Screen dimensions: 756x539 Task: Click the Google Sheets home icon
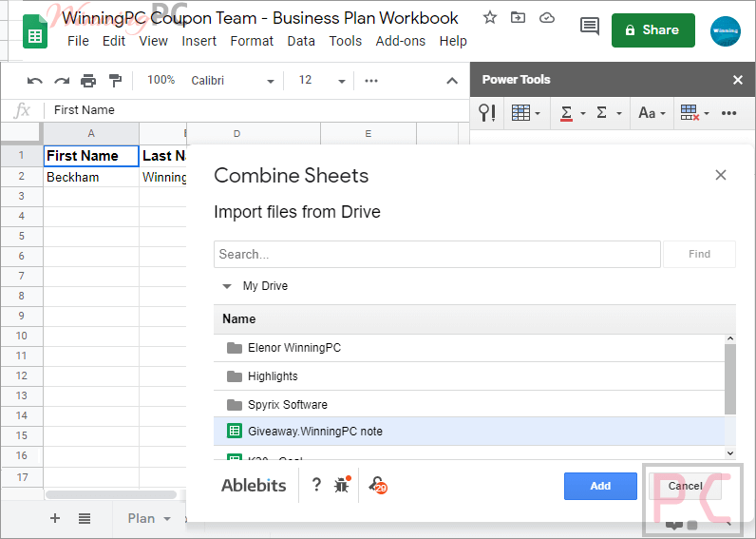click(x=35, y=32)
